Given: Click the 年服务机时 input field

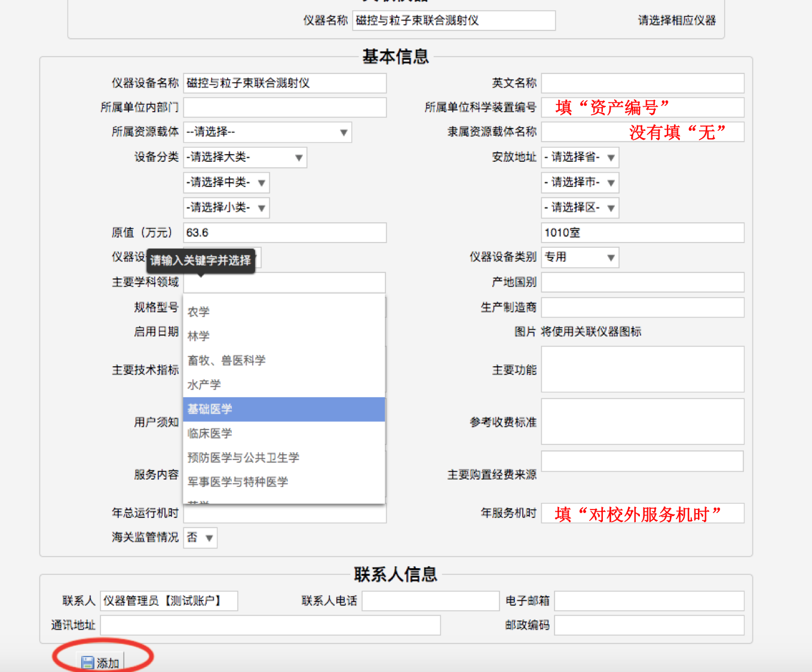Looking at the screenshot, I should (643, 513).
